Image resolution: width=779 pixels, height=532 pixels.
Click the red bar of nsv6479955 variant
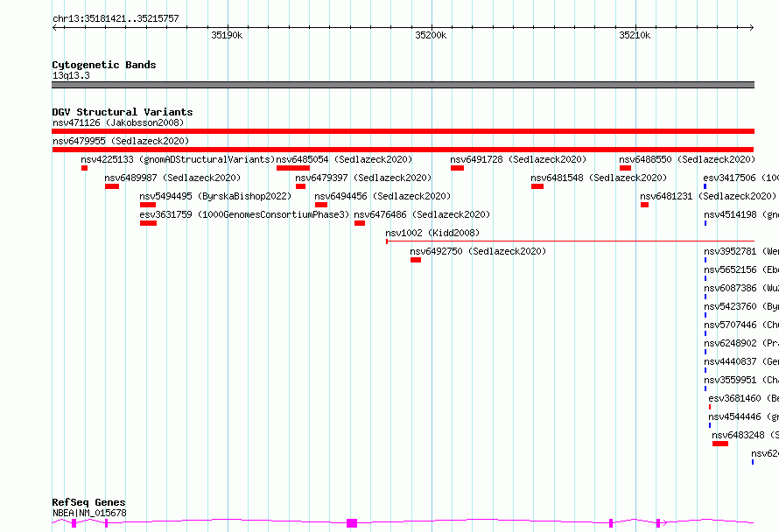(403, 150)
